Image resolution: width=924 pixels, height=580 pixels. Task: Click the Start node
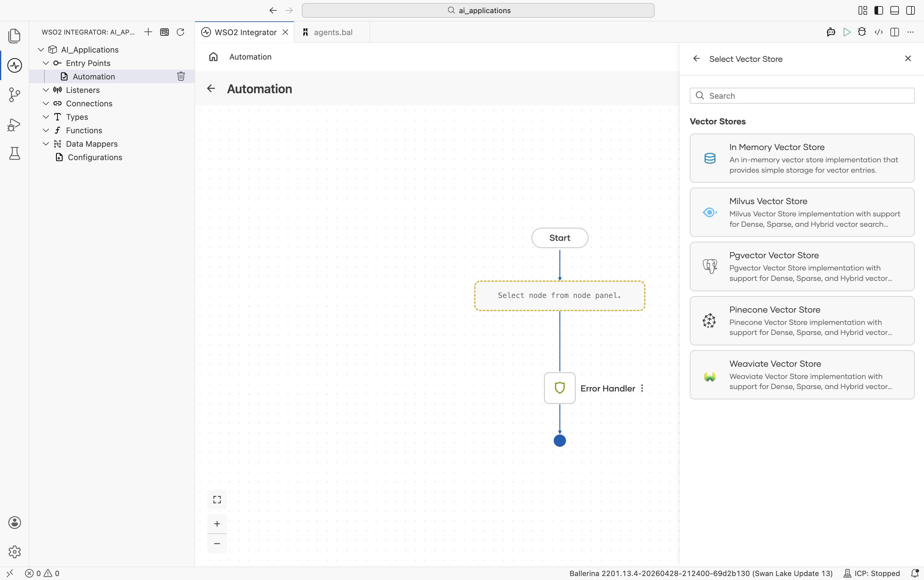point(560,238)
